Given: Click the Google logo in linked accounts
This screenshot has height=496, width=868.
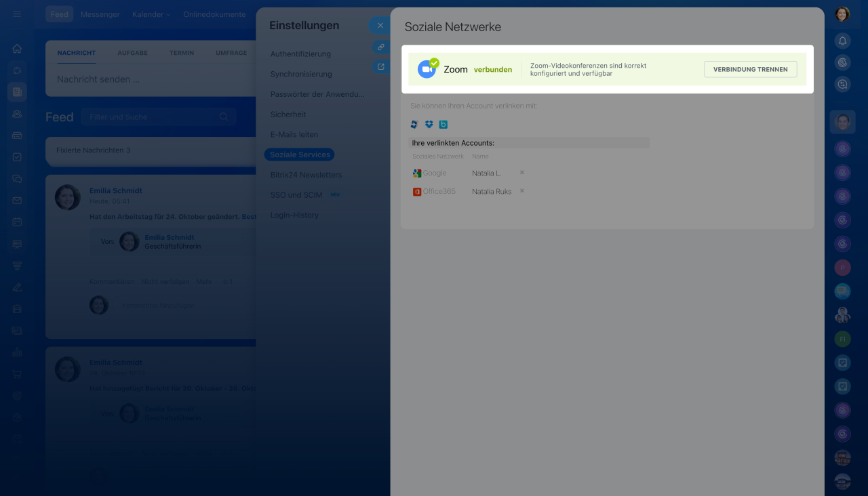Looking at the screenshot, I should pyautogui.click(x=417, y=173).
